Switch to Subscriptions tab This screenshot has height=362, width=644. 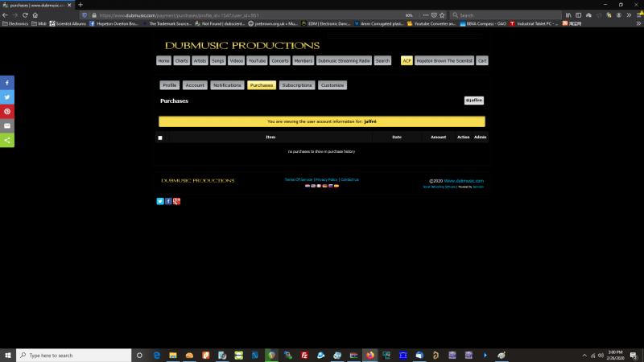click(297, 85)
